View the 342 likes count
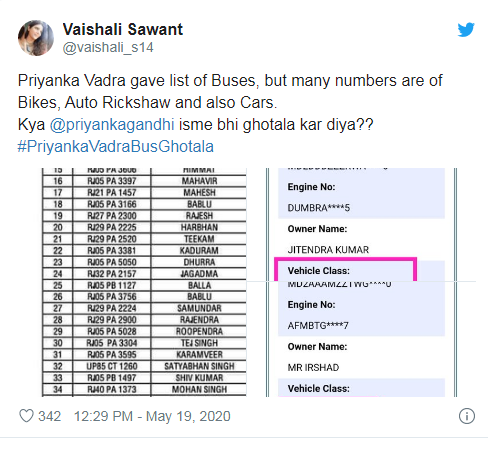The image size is (488, 449). (49, 416)
